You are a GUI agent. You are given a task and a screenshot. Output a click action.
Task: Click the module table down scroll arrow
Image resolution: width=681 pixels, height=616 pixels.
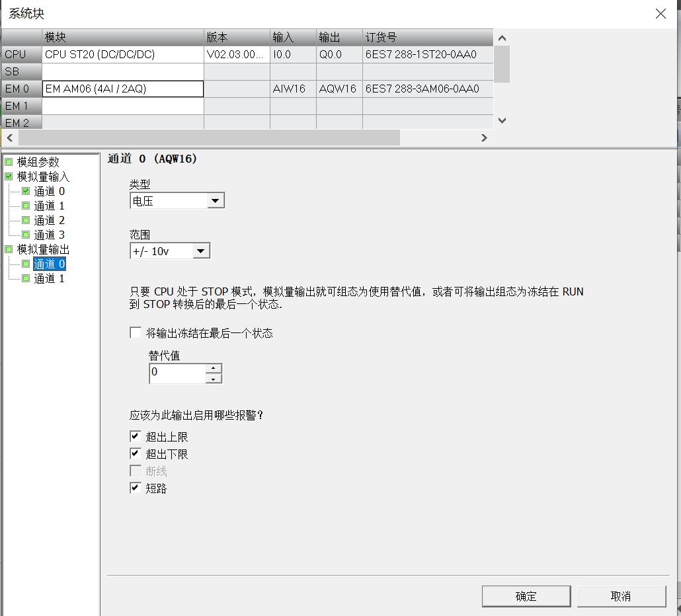502,120
